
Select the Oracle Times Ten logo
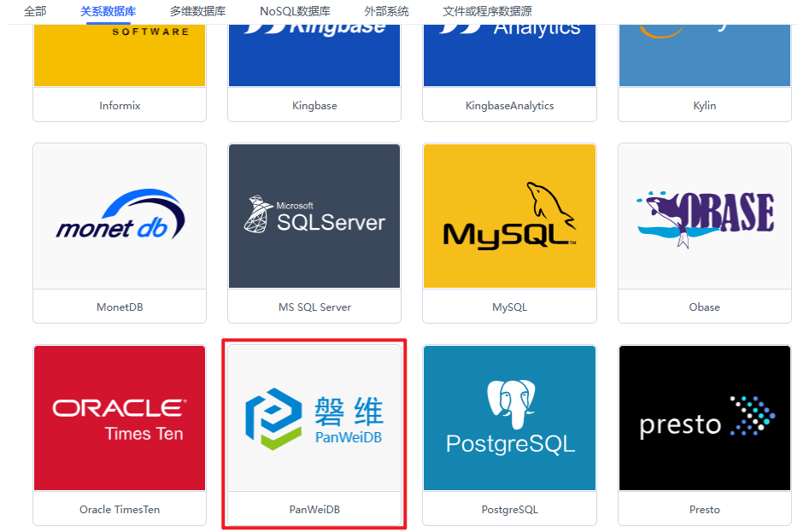(120, 418)
